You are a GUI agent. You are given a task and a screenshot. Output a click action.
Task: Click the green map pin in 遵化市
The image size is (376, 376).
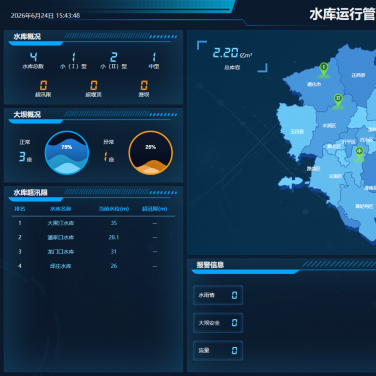tap(323, 70)
